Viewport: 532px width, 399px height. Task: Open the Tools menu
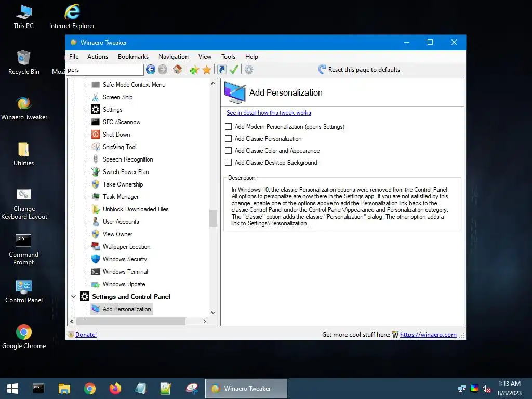point(229,57)
